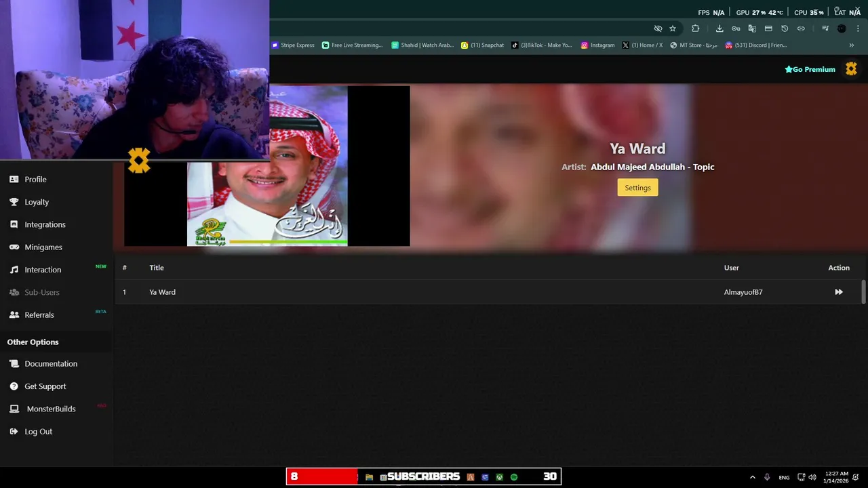Open Chrome extensions puzzle icon
Image resolution: width=868 pixels, height=488 pixels.
[695, 28]
